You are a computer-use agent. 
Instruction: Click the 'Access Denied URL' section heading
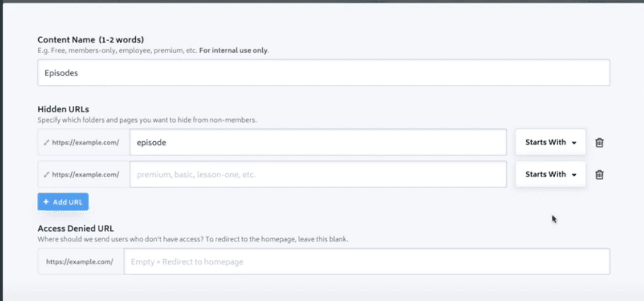(76, 228)
